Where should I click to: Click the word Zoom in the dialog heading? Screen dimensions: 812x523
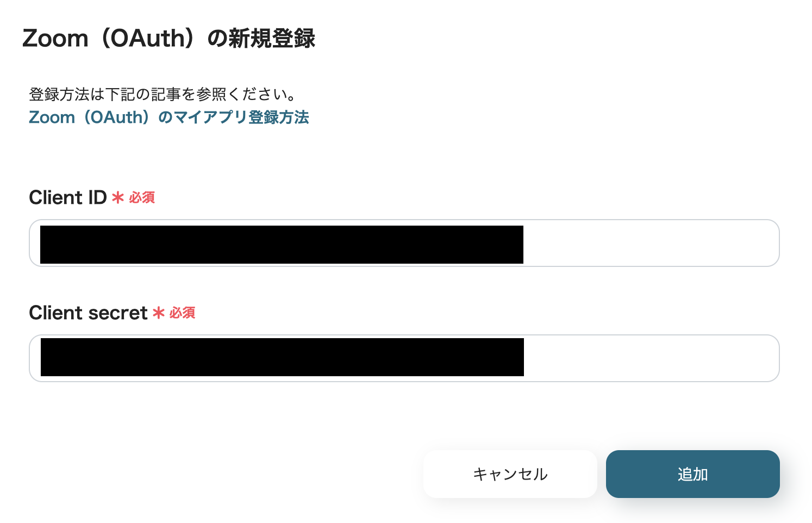(x=55, y=39)
